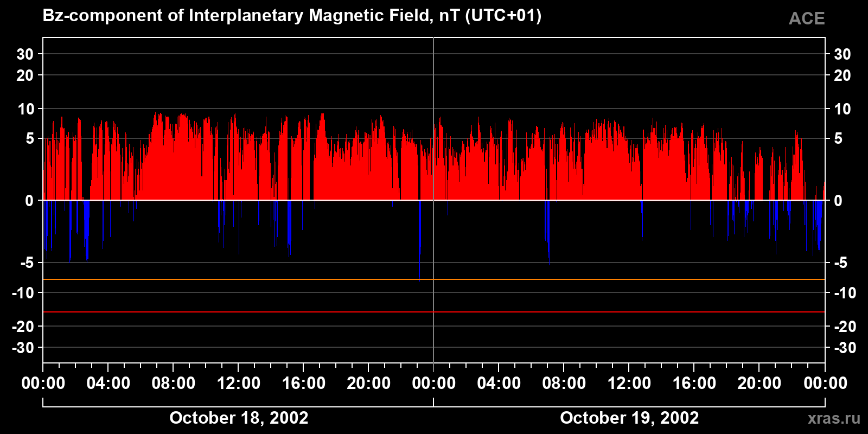Click the "10" label on the left axis
The image size is (868, 434).
(25, 109)
